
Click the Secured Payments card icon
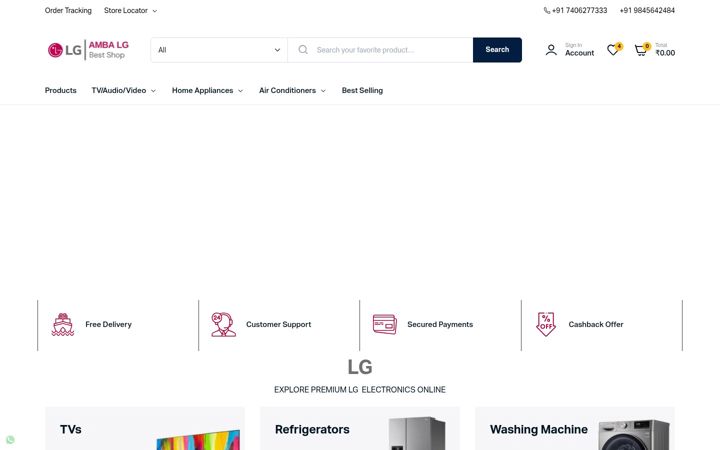click(385, 324)
